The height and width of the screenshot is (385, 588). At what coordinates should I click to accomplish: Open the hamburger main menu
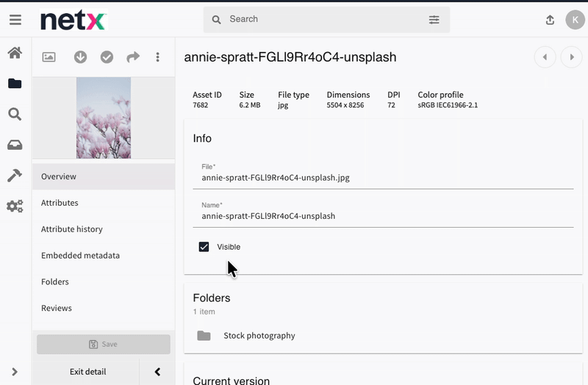coord(15,20)
